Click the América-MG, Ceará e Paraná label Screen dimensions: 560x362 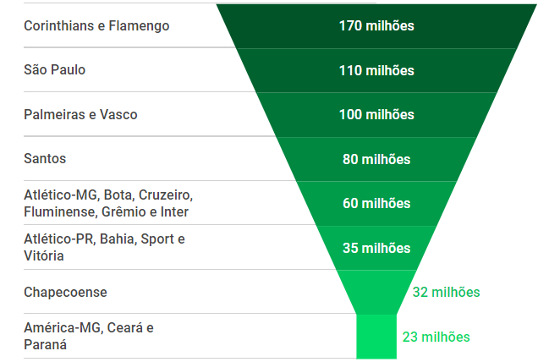pyautogui.click(x=89, y=336)
